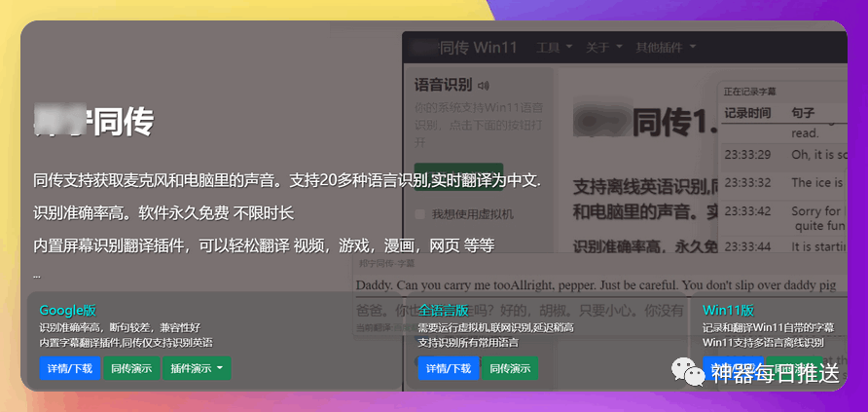Select the 23:33:29 subtitle row

point(783,155)
